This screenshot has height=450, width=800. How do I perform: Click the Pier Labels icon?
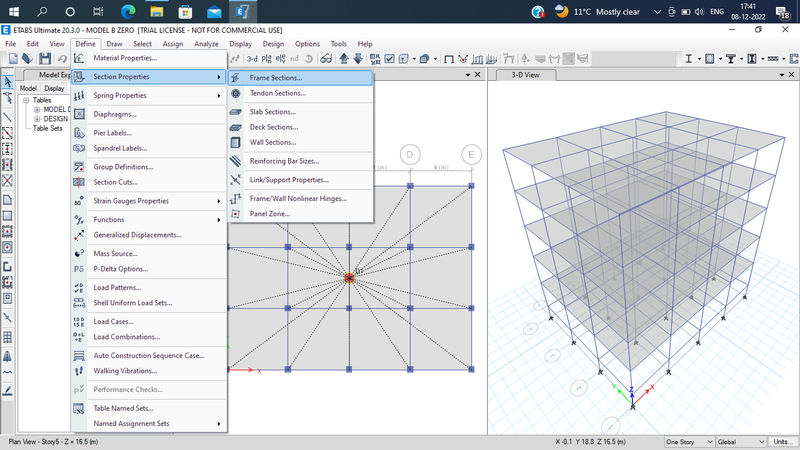click(79, 133)
